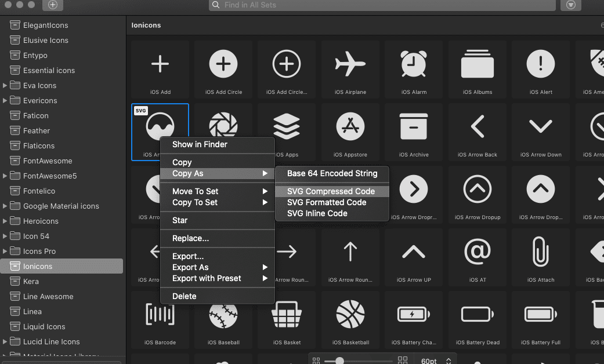
Task: Select the iOS Add Circle filled icon
Action: pos(223,69)
